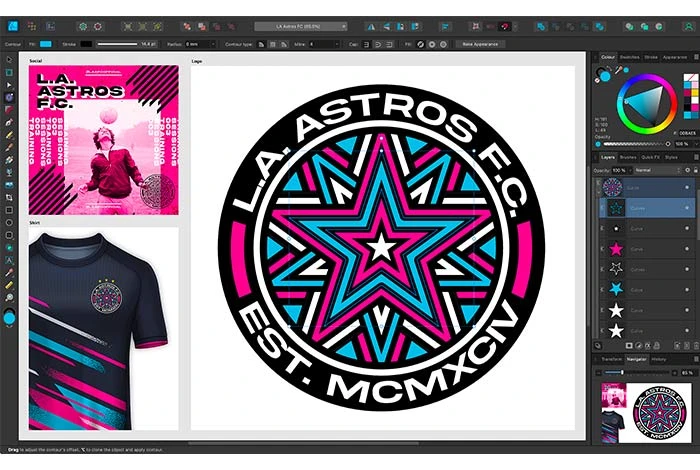Click the black Stroke colour swatch
The image size is (700, 470).
pos(86,44)
